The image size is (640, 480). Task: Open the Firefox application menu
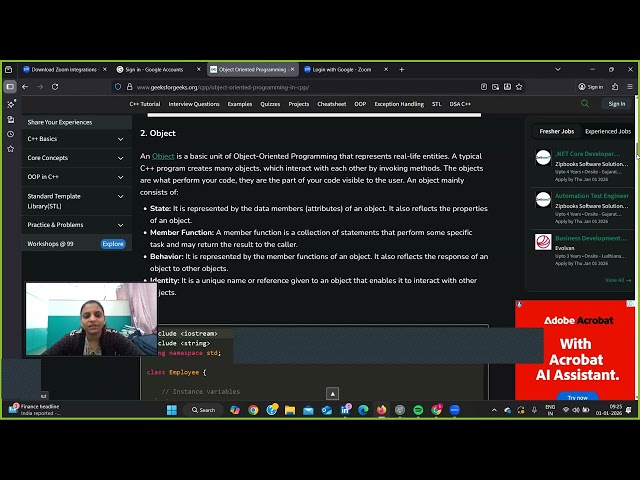[x=630, y=87]
